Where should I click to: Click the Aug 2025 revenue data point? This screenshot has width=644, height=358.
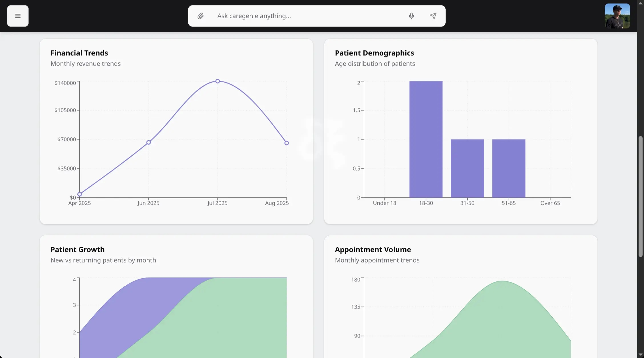click(287, 143)
